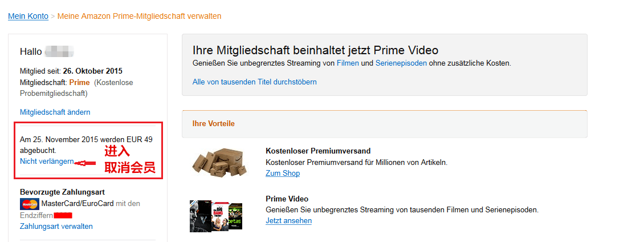
Task: Click the Prime Video benefit heading
Action: (287, 199)
